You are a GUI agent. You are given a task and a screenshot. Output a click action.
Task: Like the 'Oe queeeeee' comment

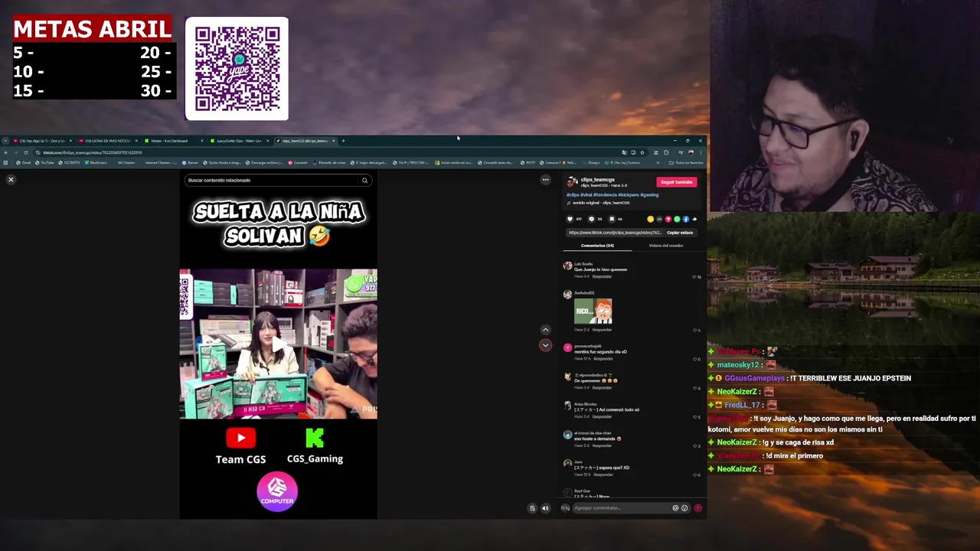695,388
